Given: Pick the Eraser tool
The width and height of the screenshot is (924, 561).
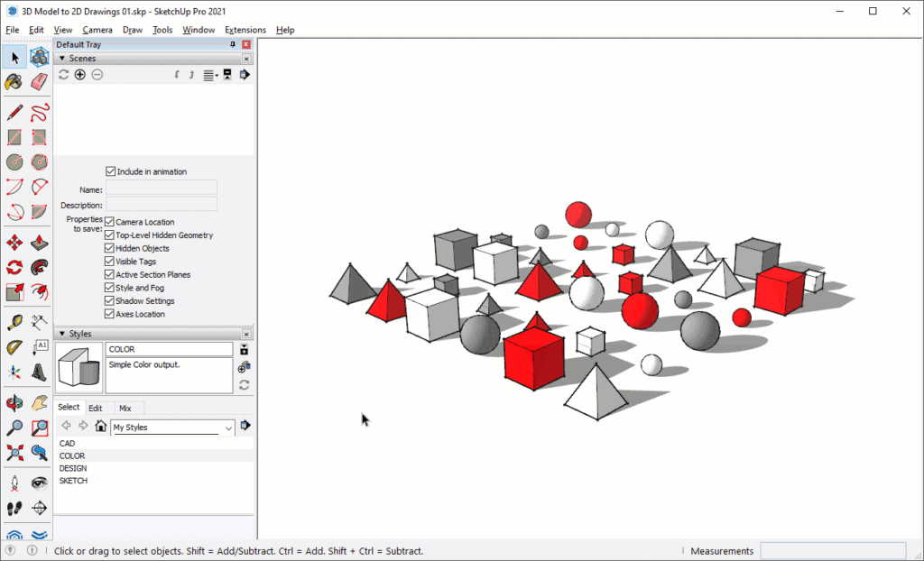Looking at the screenshot, I should (39, 82).
